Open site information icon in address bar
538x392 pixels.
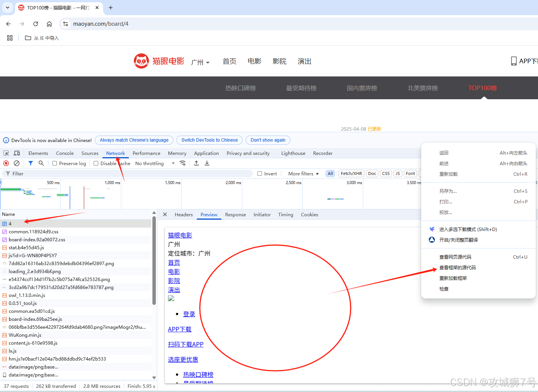point(66,24)
